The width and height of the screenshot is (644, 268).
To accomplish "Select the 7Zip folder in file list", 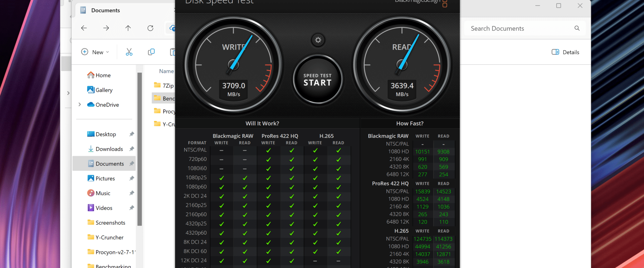I will click(x=164, y=85).
